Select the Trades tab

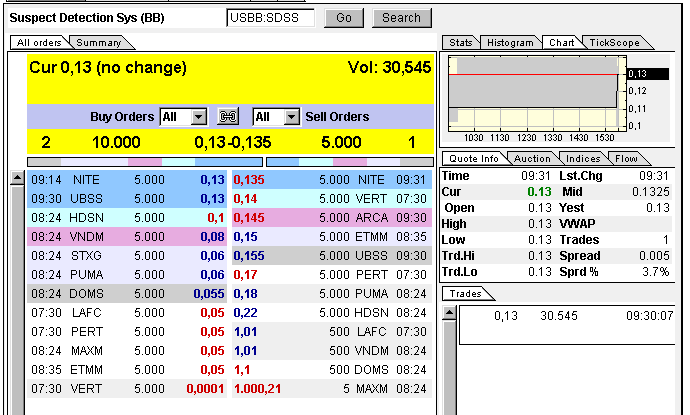(x=466, y=294)
